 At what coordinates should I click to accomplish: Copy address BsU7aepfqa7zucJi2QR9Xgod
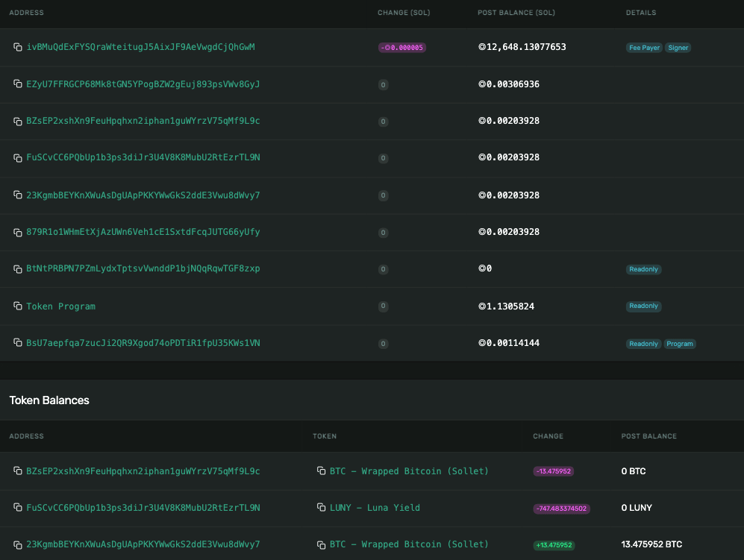pyautogui.click(x=18, y=343)
